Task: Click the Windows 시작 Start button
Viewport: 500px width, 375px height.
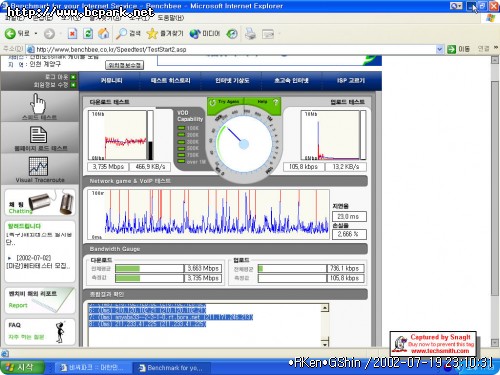Action: (x=22, y=368)
